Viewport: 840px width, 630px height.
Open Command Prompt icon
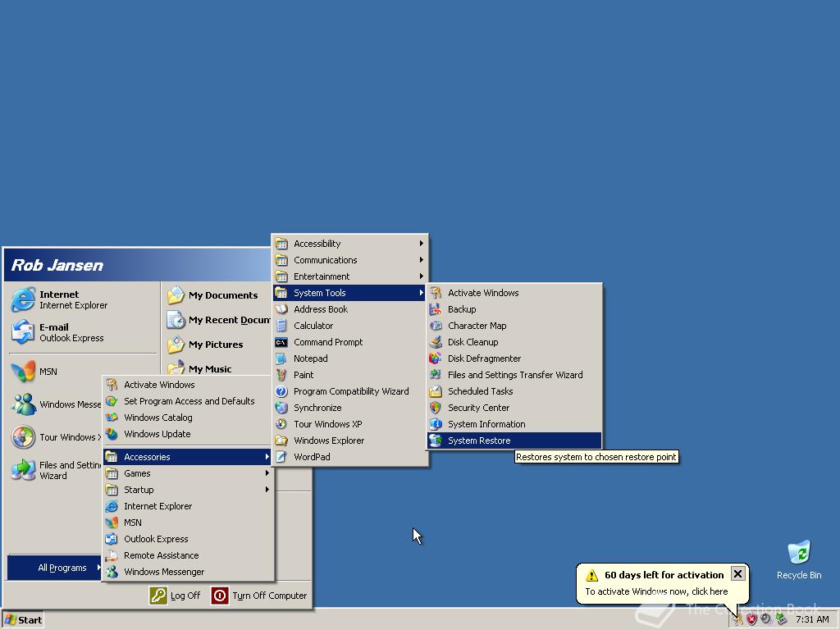click(x=281, y=342)
